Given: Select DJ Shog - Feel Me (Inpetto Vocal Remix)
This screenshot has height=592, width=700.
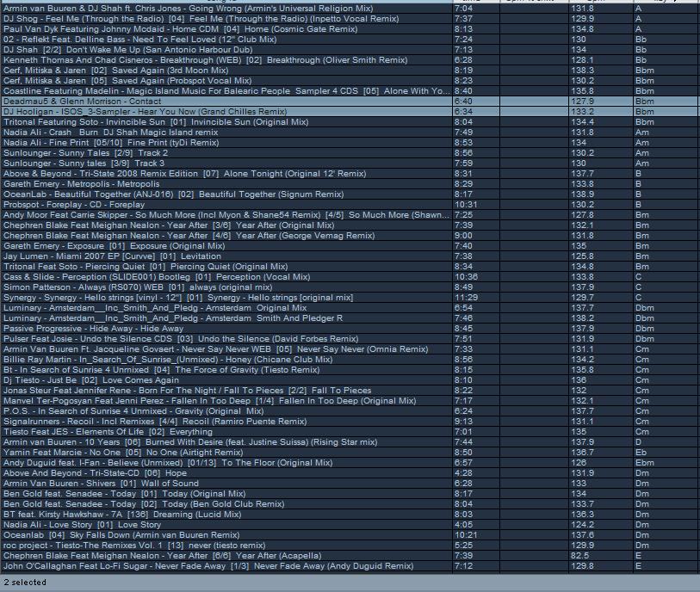Looking at the screenshot, I should [350, 19].
